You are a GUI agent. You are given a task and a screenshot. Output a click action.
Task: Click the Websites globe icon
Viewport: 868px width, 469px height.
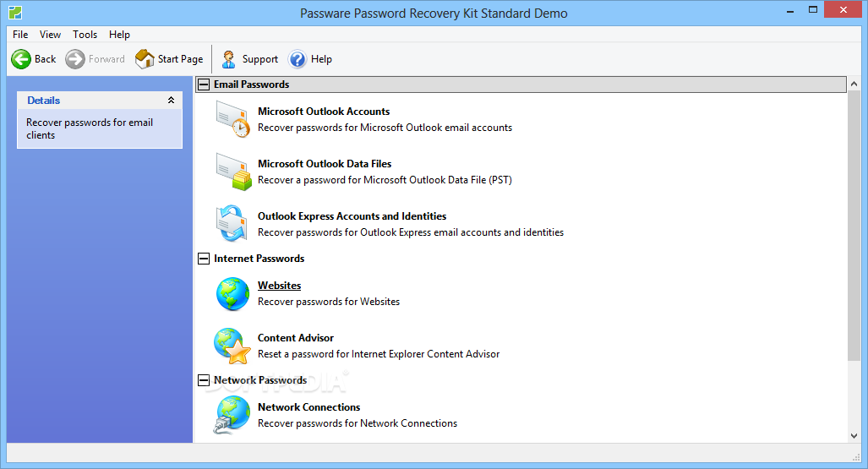click(x=232, y=293)
